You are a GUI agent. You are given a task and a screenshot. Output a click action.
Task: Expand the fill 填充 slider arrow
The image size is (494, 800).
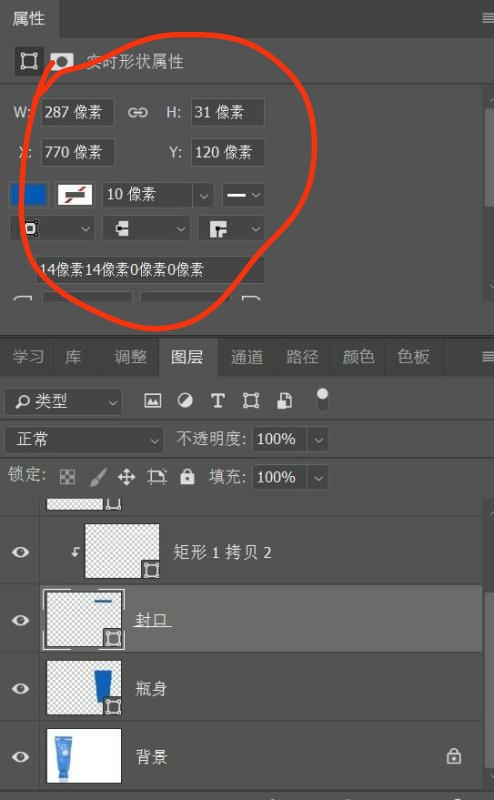pos(318,478)
